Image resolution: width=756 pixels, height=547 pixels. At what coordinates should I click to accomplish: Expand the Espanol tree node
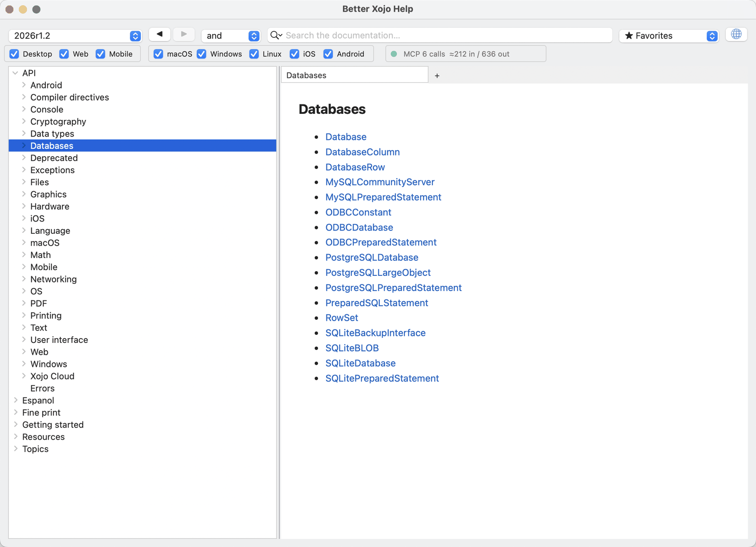(x=16, y=401)
